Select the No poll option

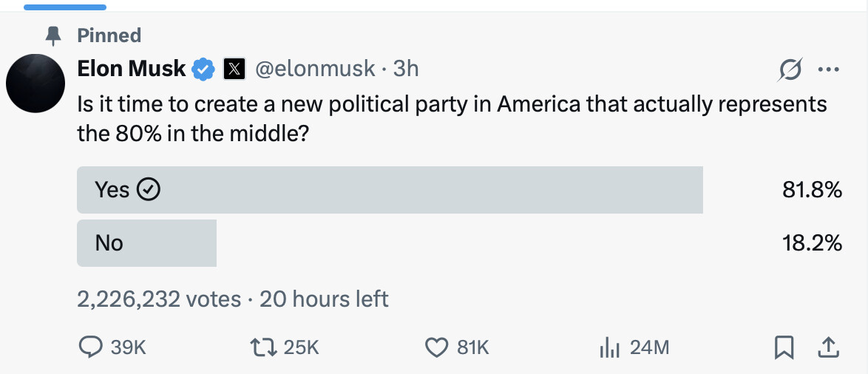point(146,242)
